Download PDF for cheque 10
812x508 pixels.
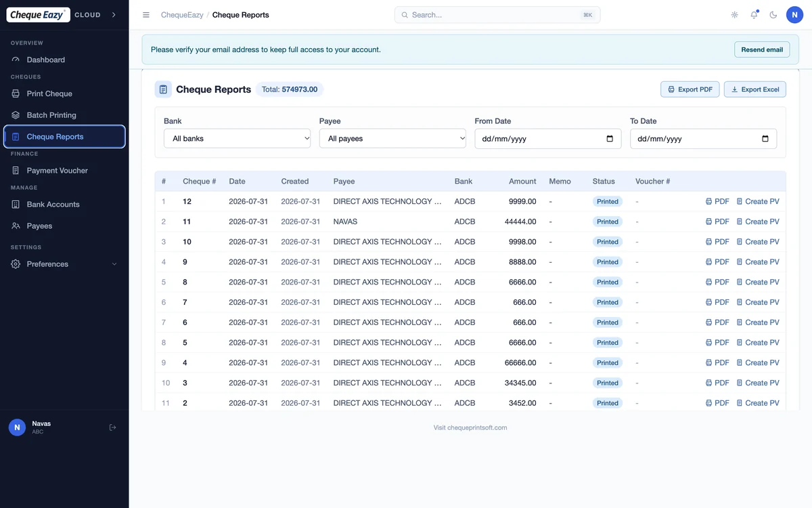tap(717, 242)
